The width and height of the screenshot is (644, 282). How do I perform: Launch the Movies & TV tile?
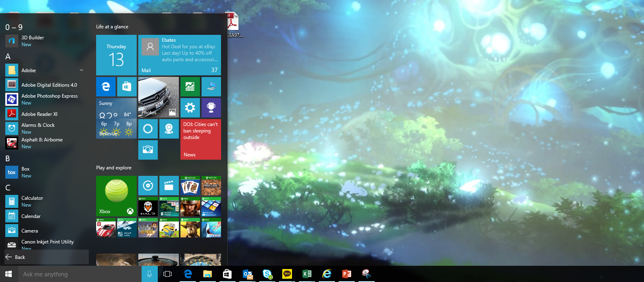point(169,186)
